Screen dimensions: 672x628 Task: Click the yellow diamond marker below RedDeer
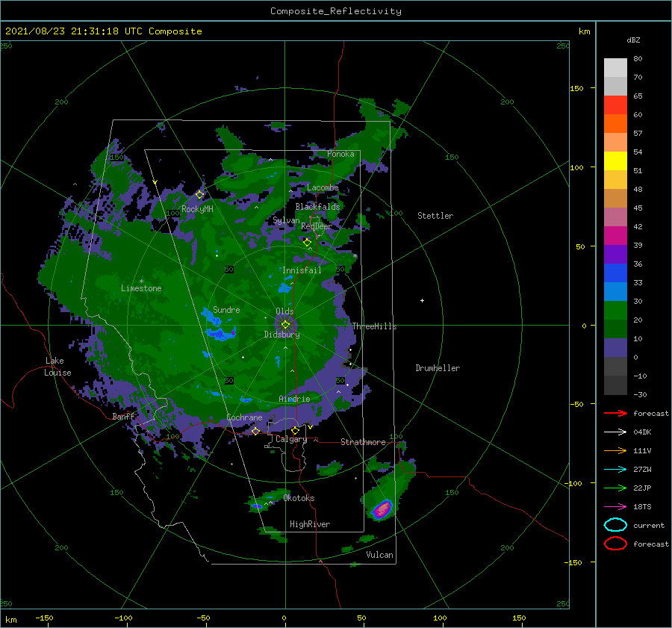307,243
